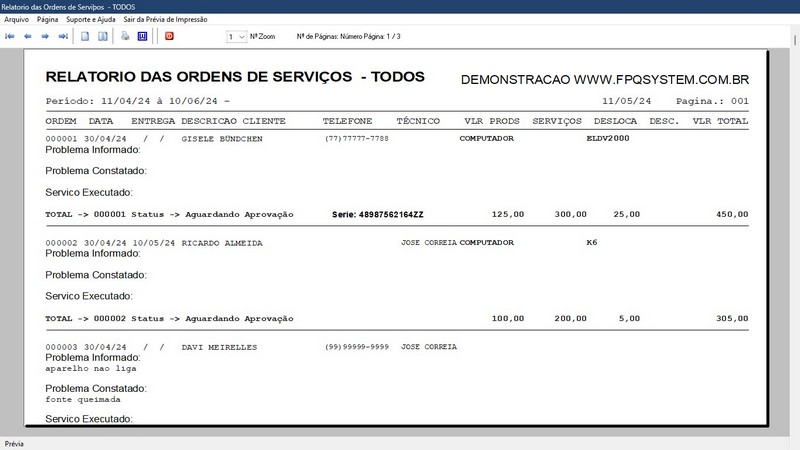
Task: Open the Suporte e Ajuda menu
Action: coord(91,19)
